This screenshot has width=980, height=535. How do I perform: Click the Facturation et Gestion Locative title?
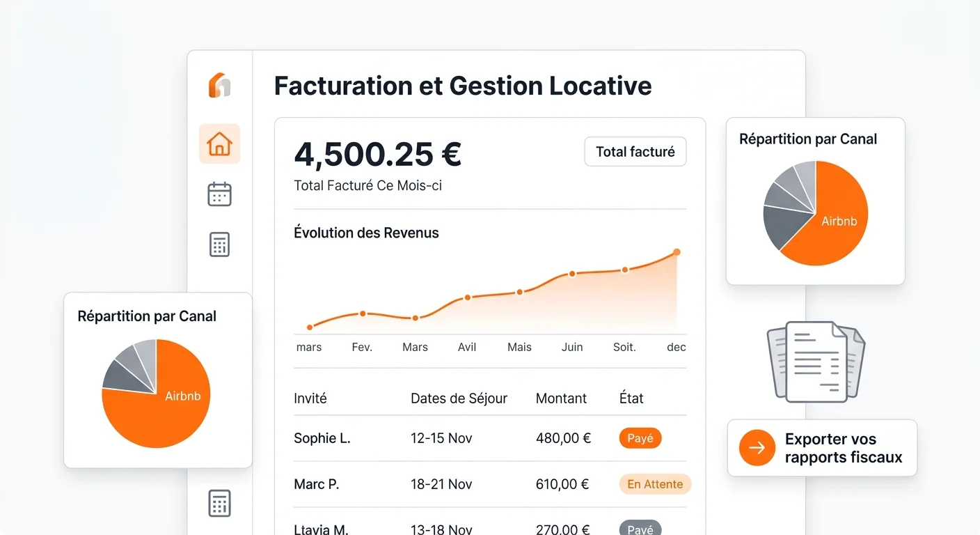point(462,85)
